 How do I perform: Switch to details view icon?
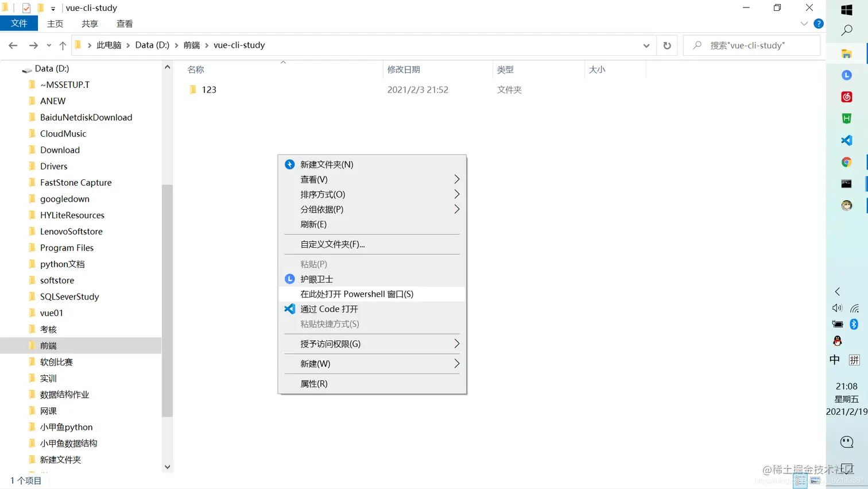tap(800, 481)
